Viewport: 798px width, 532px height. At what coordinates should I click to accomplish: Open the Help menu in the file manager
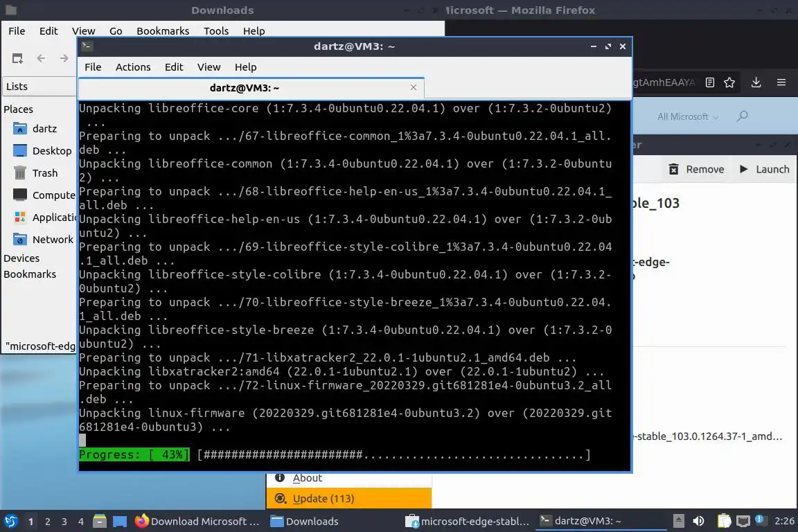[x=254, y=31]
